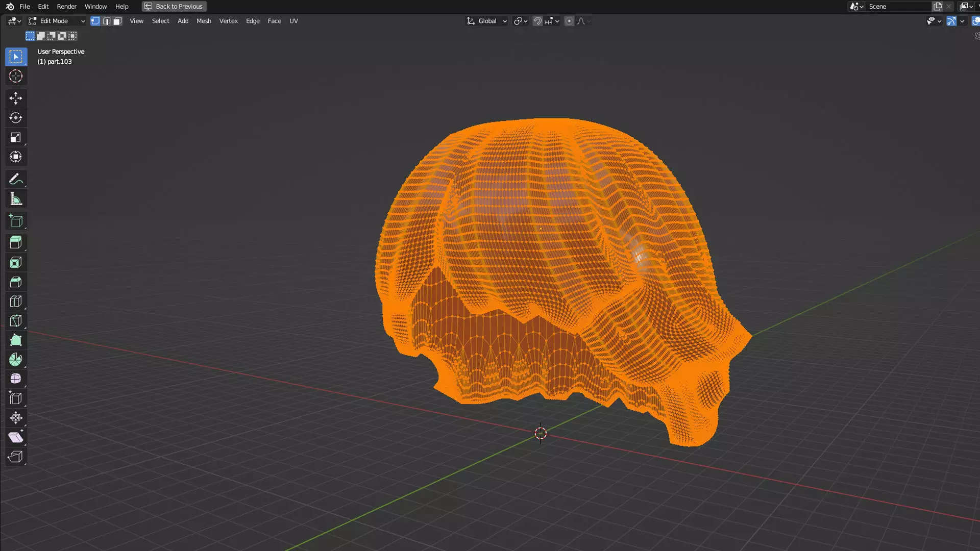Open the Mesh menu
This screenshot has width=980, height=551.
click(x=204, y=21)
